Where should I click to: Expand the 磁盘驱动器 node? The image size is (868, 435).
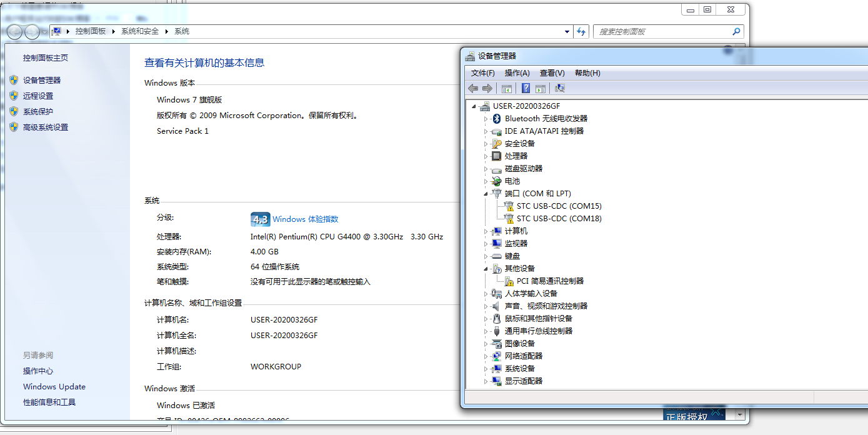pos(486,169)
